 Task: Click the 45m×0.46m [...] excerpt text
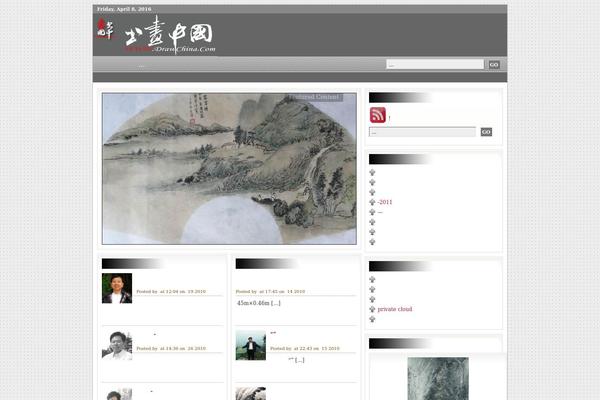[x=259, y=303]
